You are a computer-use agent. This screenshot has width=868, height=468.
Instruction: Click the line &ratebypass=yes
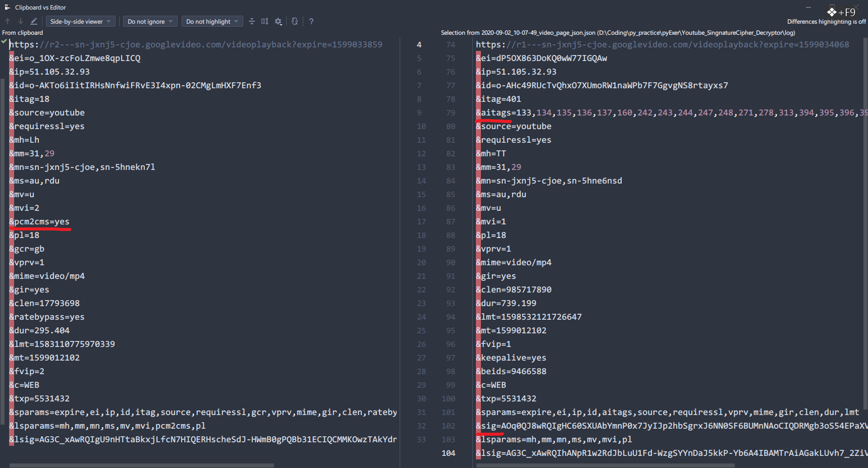(x=47, y=317)
